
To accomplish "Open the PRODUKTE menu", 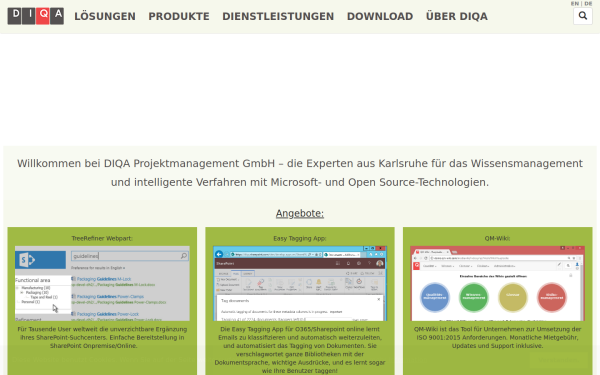I will pos(179,16).
